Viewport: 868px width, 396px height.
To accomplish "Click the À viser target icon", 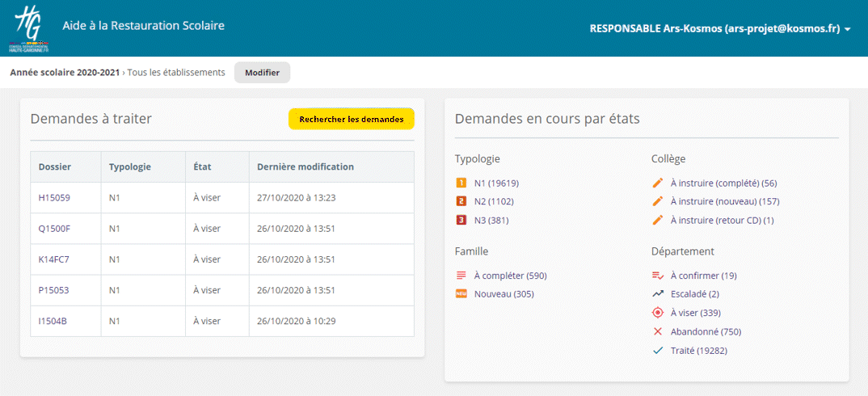I will [x=658, y=313].
